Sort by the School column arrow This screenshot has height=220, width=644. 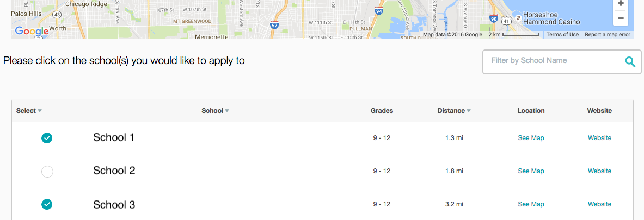(227, 111)
